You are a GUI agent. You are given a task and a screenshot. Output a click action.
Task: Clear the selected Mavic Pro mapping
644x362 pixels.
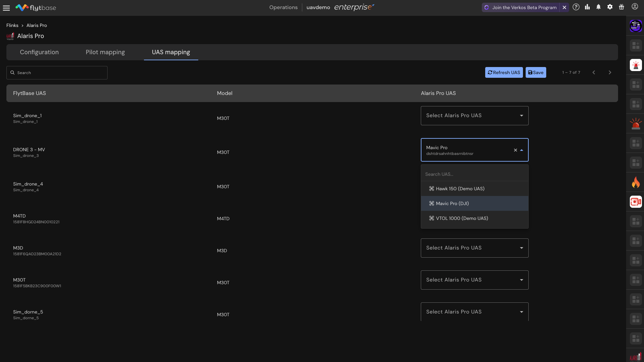[515, 150]
